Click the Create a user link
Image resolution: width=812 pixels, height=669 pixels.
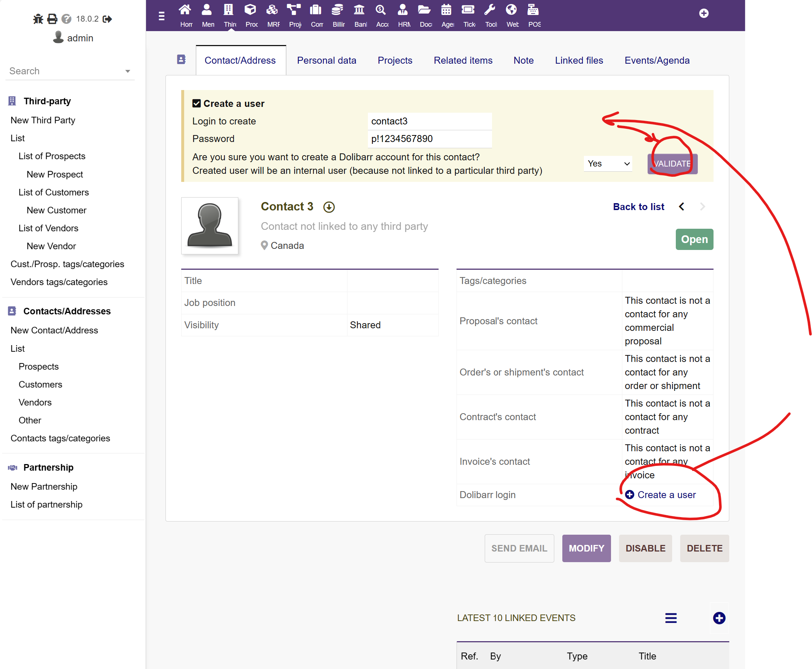point(660,495)
